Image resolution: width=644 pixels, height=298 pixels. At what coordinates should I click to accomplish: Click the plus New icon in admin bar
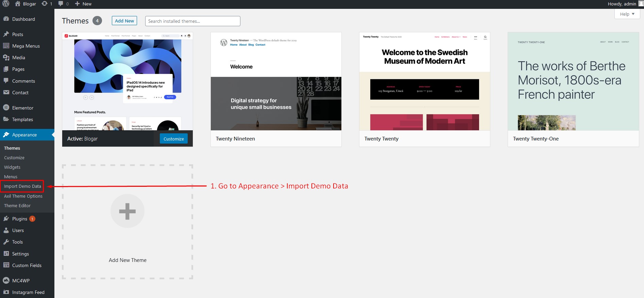pos(77,4)
